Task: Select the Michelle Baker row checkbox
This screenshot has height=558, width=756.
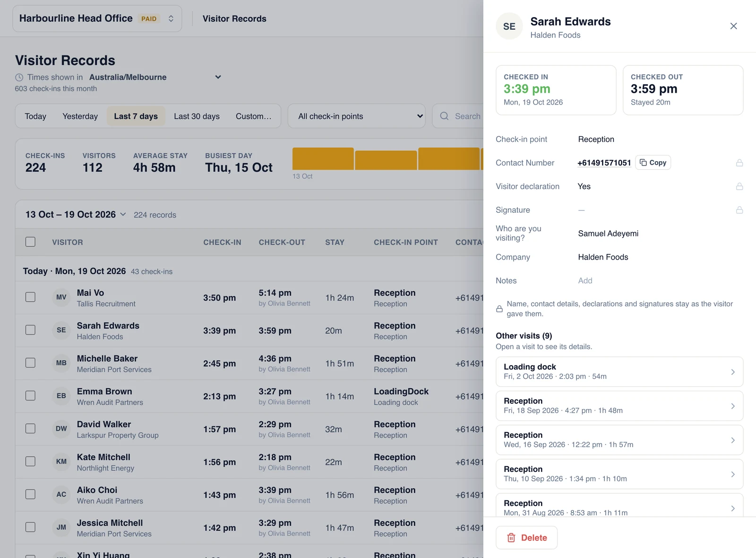Action: tap(30, 363)
